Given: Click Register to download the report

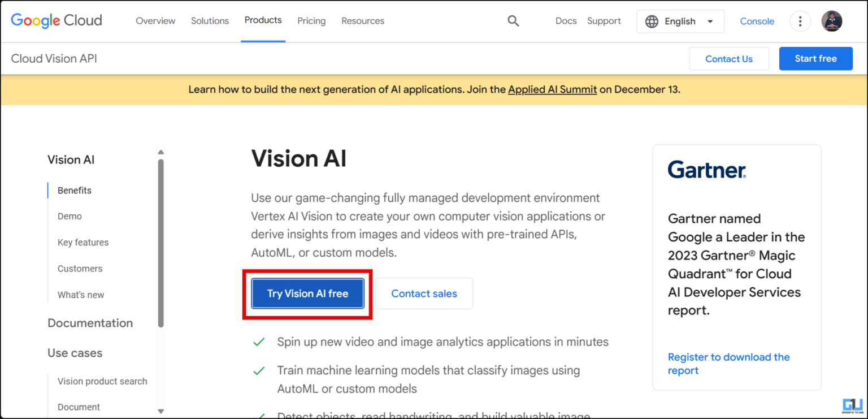Looking at the screenshot, I should pos(728,364).
